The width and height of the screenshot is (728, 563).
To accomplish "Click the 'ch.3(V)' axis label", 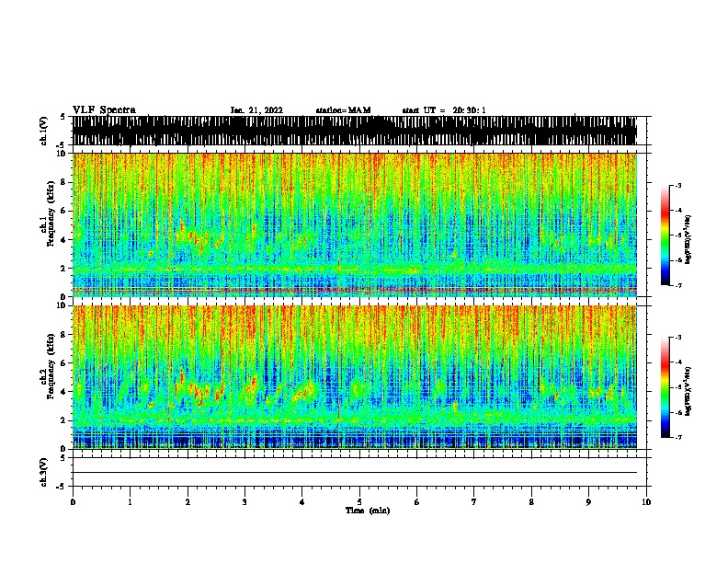I will pyautogui.click(x=44, y=472).
